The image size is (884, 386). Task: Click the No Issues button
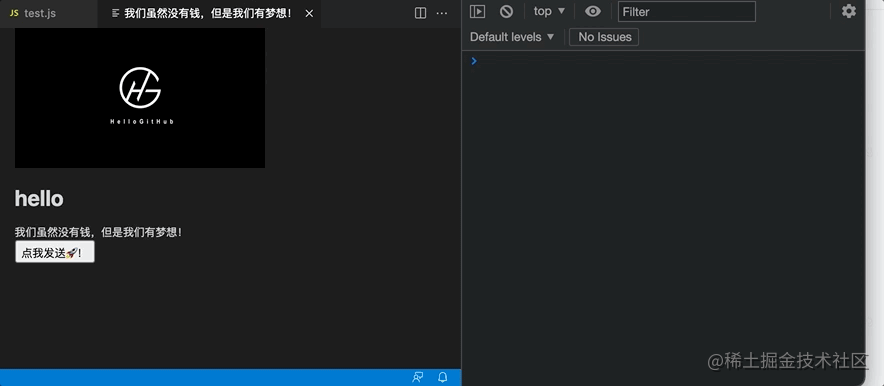click(604, 37)
